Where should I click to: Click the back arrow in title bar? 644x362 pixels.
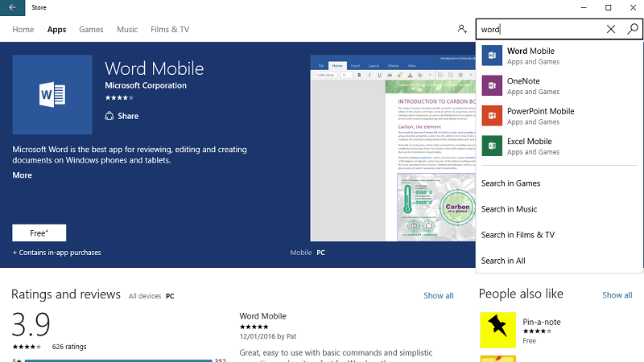(12, 7)
